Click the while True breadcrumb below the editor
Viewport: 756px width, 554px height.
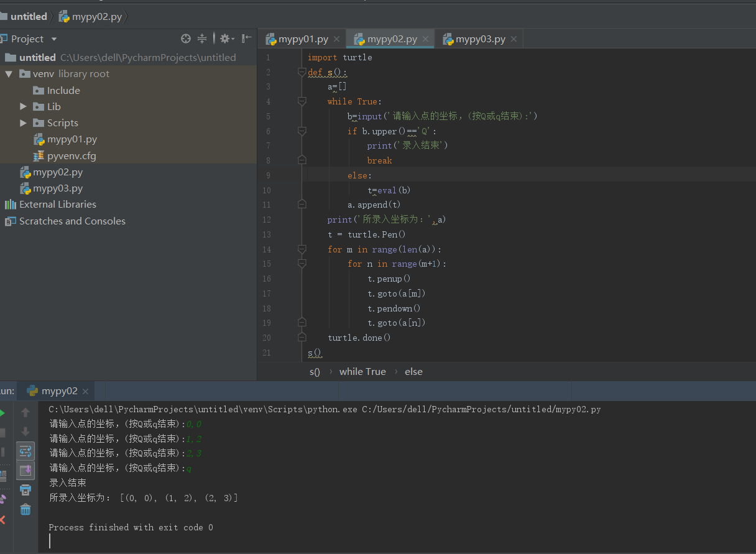pos(362,372)
